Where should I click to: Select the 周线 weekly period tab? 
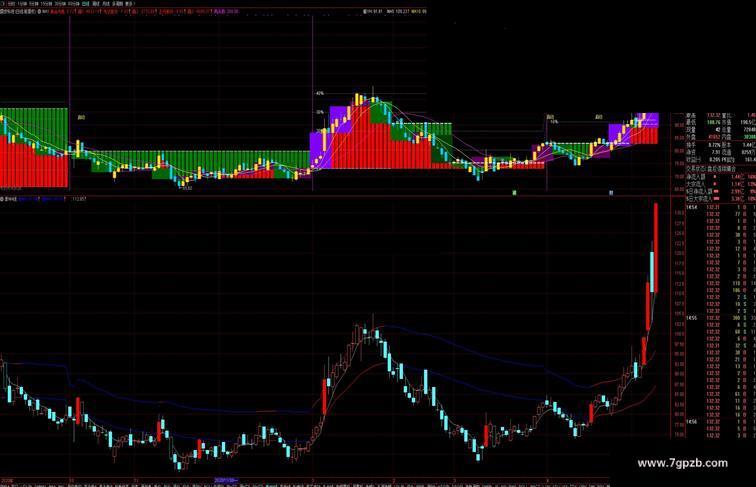[95, 3]
